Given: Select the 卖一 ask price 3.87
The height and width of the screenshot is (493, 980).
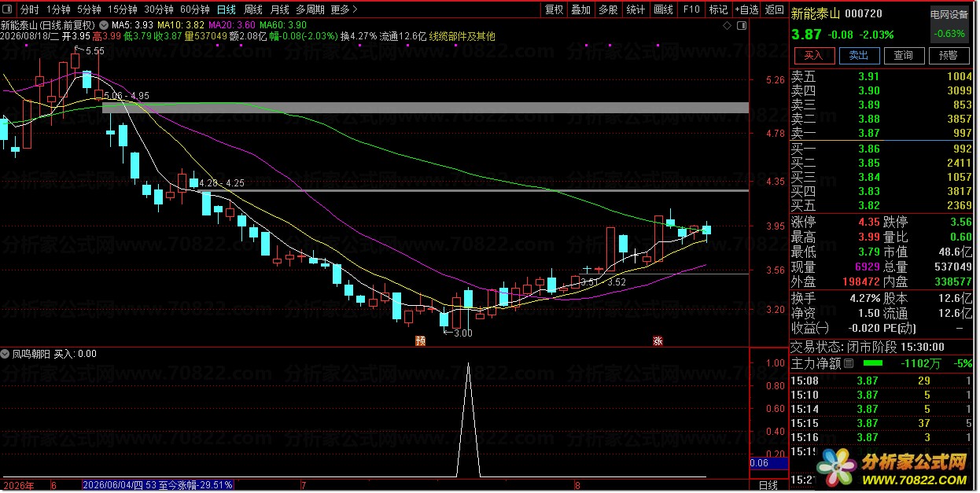Looking at the screenshot, I should [x=868, y=133].
